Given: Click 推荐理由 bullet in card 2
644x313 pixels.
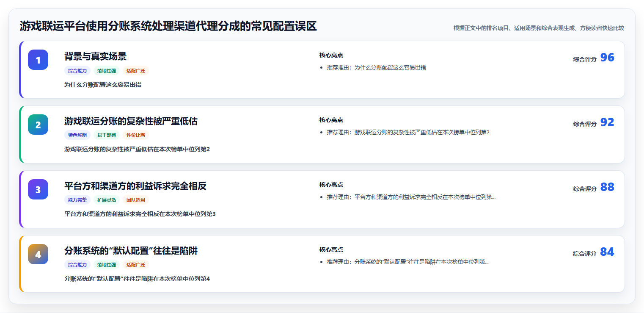Looking at the screenshot, I should [408, 133].
